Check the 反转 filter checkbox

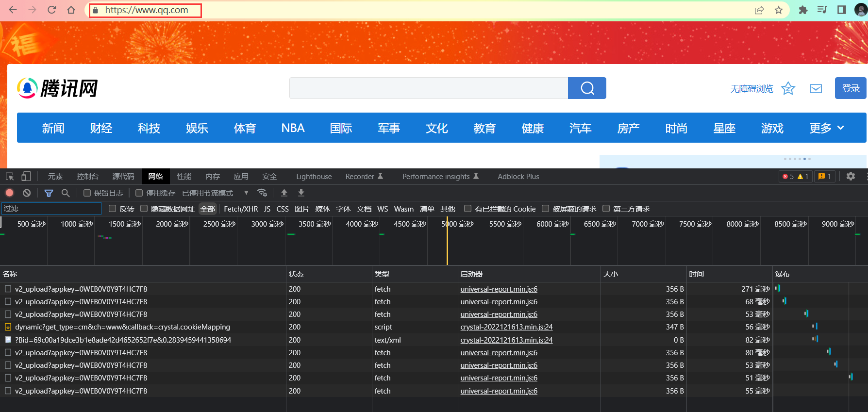point(113,209)
